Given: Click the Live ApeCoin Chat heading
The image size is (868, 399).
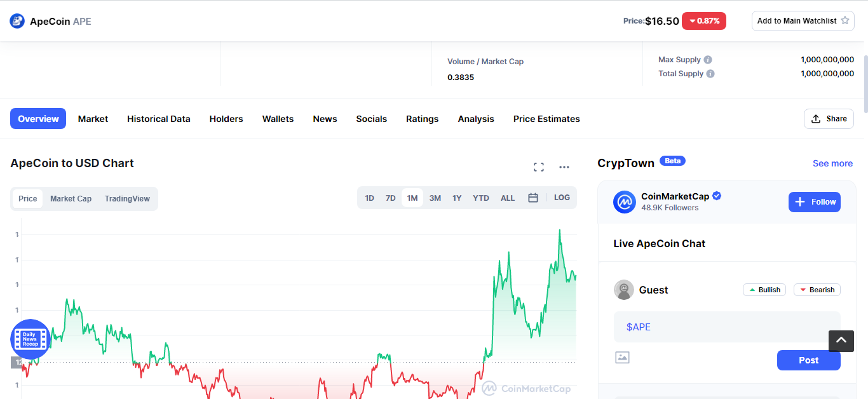Looking at the screenshot, I should (660, 244).
